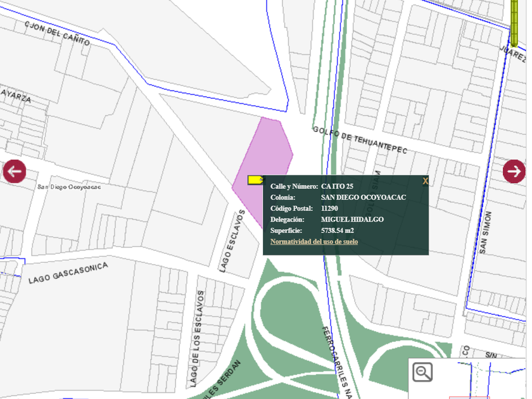This screenshot has height=399, width=532.
Task: Click the AYARZA street label
Action: [x=16, y=96]
